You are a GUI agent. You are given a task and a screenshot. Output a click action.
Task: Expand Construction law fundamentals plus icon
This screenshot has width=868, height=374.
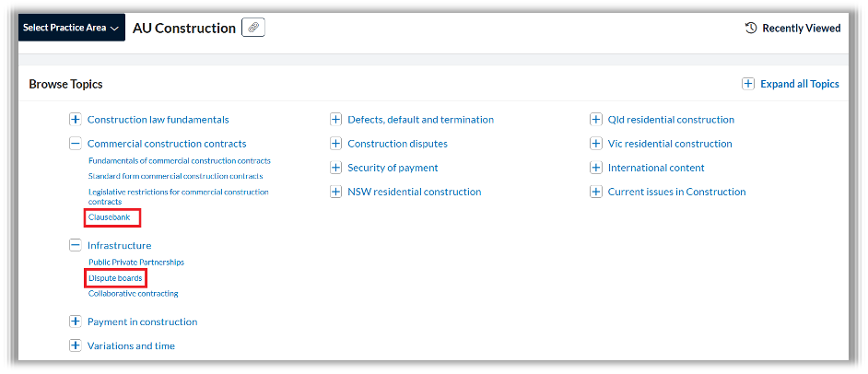pyautogui.click(x=76, y=120)
